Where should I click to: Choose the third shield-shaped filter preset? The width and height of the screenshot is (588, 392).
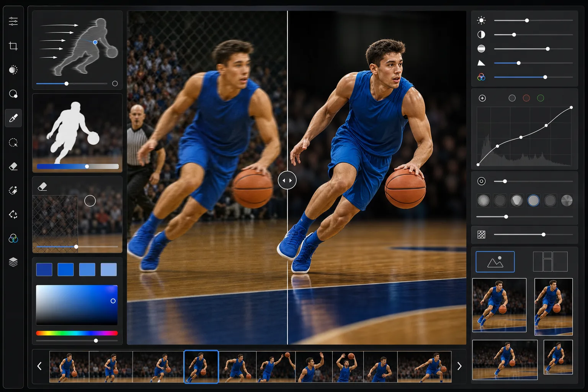(x=517, y=200)
